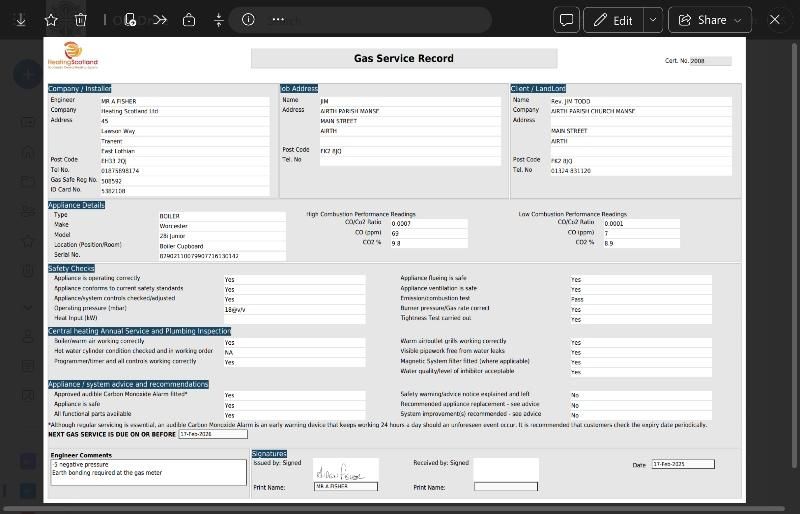Click the empty received-by Print Name field
Screen dimensions: 800x514
pyautogui.click(x=505, y=487)
